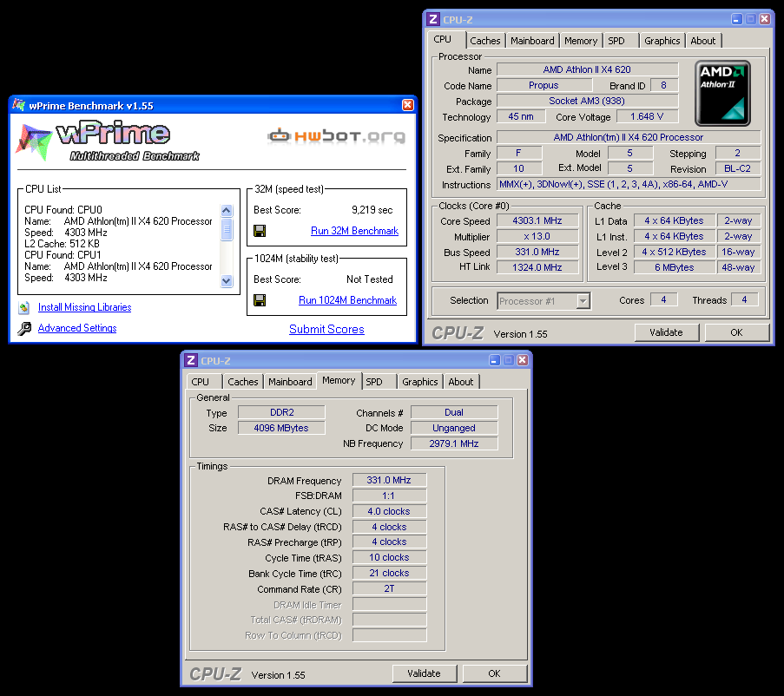The height and width of the screenshot is (696, 784).
Task: Switch to About tab in lower CPU-Z window
Action: (460, 382)
